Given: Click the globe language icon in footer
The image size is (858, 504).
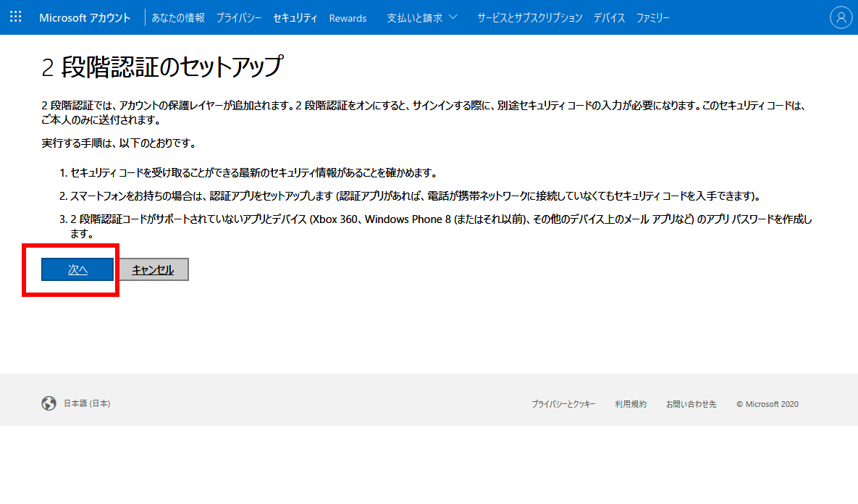Looking at the screenshot, I should [x=49, y=403].
